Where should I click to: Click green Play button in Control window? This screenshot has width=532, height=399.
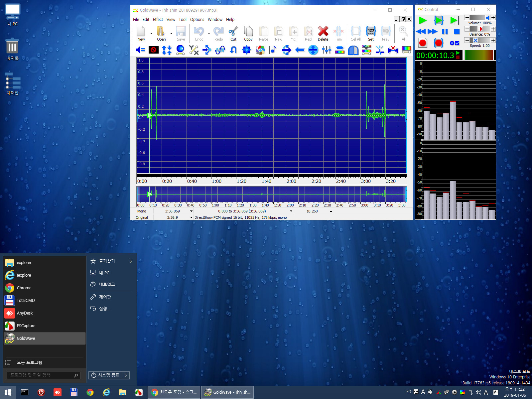click(423, 20)
